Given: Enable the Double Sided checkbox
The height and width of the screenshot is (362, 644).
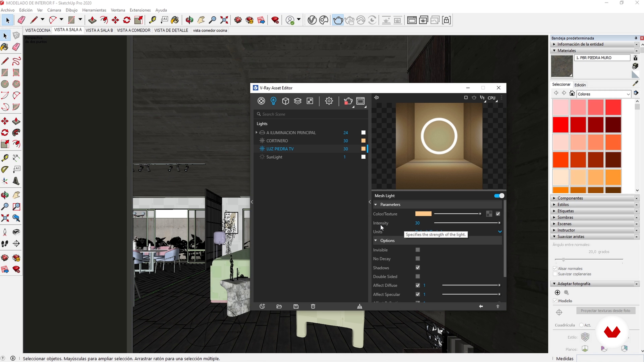Looking at the screenshot, I should click(417, 276).
